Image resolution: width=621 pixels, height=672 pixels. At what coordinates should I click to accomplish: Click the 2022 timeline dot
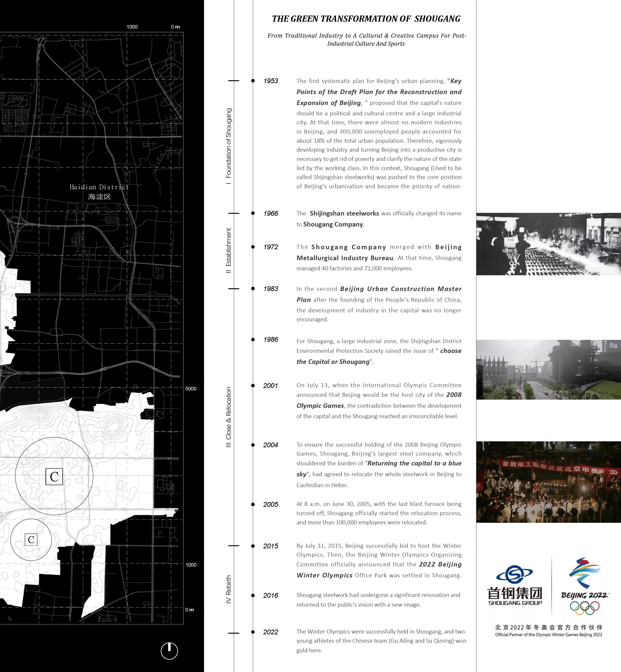(x=253, y=632)
